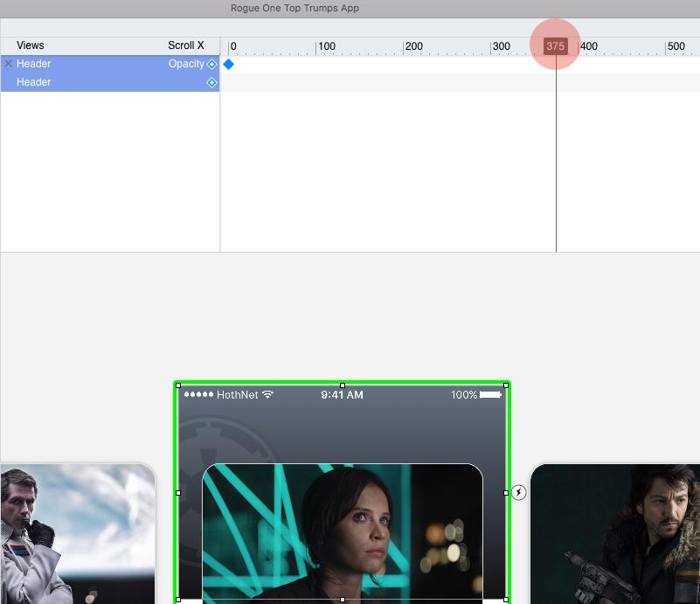Add keyframe for second Header row
This screenshot has width=700, height=604.
212,82
